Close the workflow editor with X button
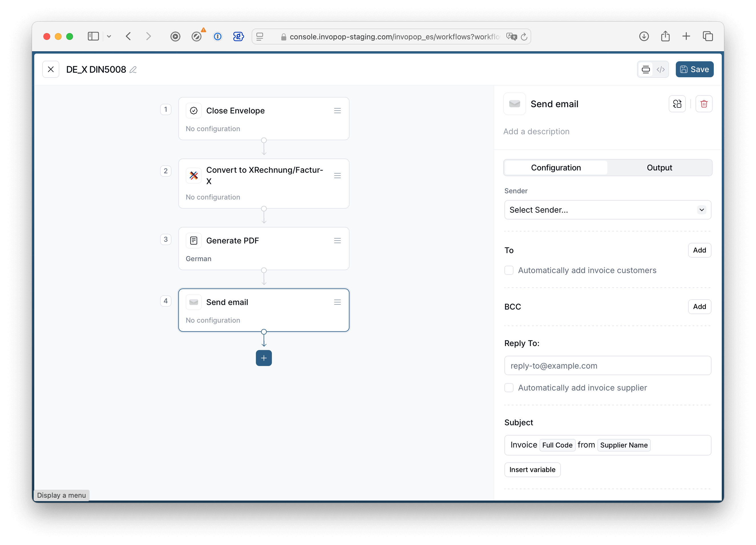The width and height of the screenshot is (756, 545). click(51, 69)
